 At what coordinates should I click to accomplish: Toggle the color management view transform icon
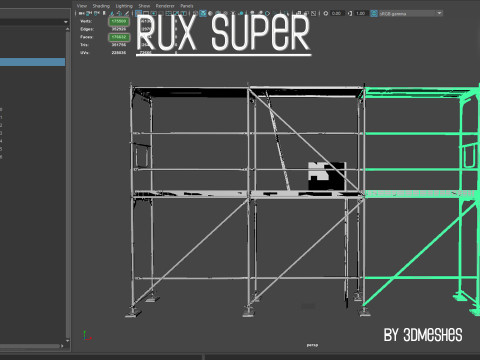[374, 13]
